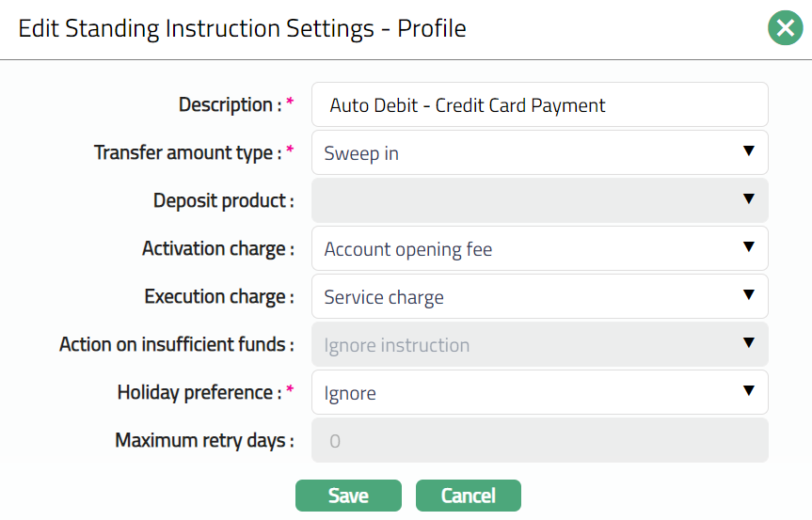Click the "Transfer amount type :" label

pos(187,152)
